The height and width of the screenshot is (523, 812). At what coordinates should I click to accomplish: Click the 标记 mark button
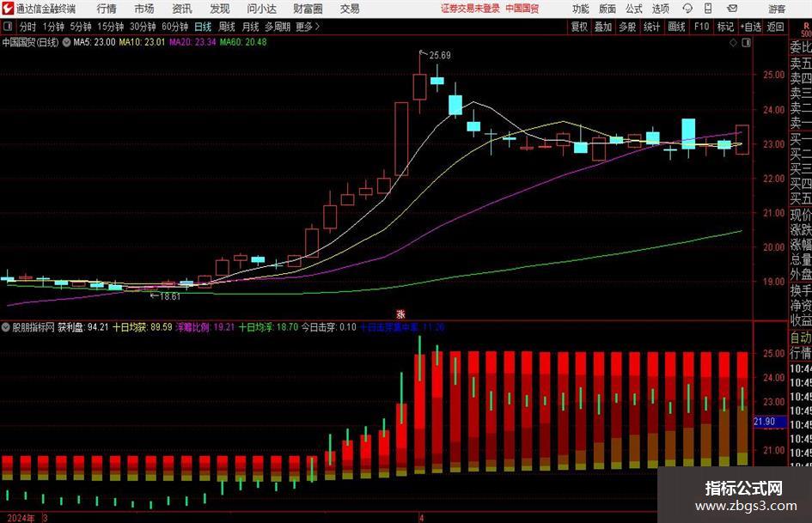[725, 27]
